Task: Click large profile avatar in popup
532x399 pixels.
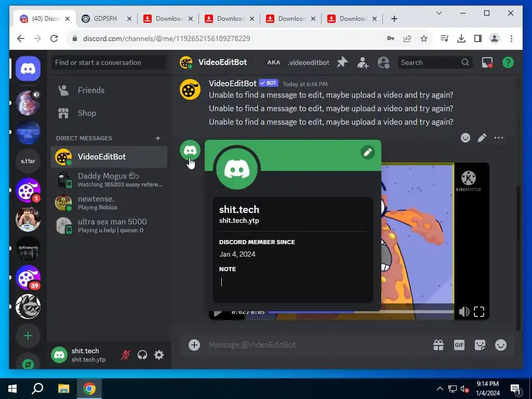Action: 237,169
